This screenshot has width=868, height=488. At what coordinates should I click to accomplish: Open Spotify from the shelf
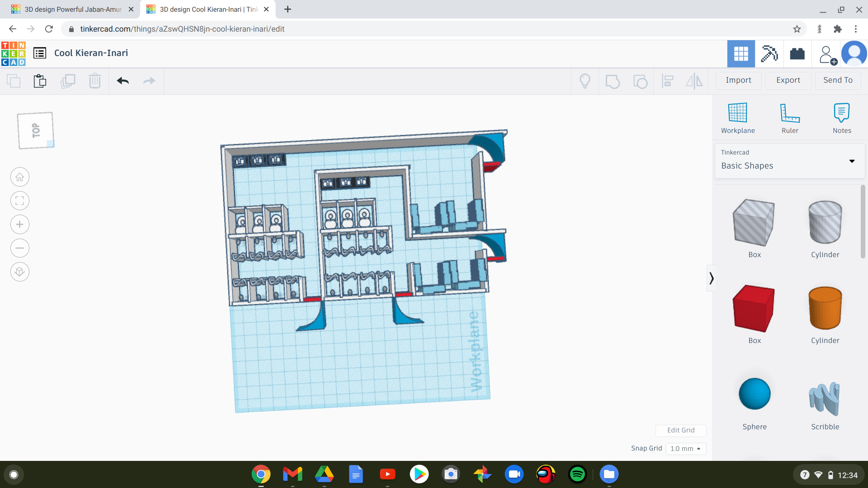point(577,474)
